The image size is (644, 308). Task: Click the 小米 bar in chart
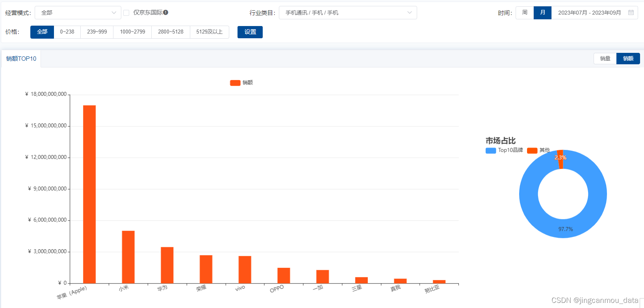coord(128,257)
